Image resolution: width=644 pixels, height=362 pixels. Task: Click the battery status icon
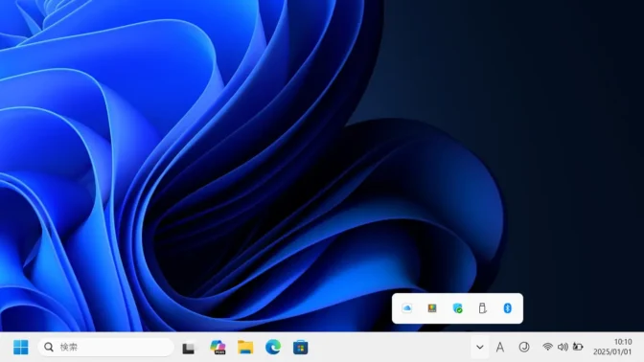[x=578, y=348]
